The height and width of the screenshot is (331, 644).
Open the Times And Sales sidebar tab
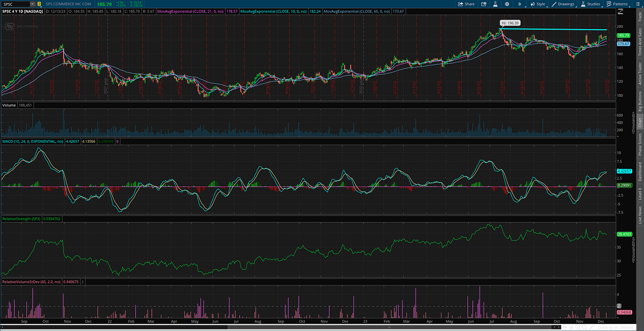[640, 42]
